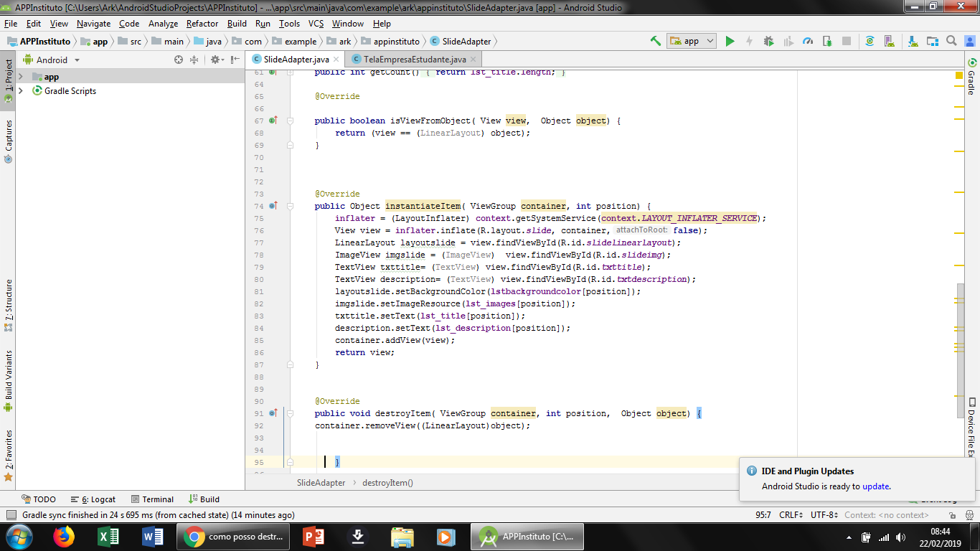Click override gutter icon on line 91
Image resolution: width=980 pixels, height=551 pixels.
click(273, 413)
